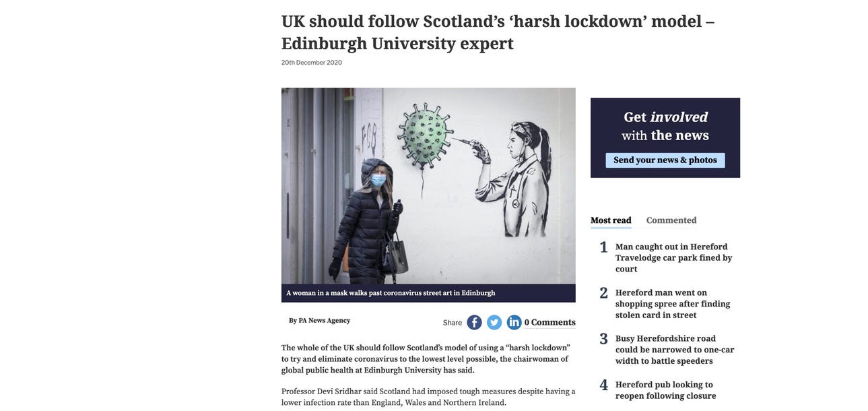
Task: Open Hereford pub looking to reopen story
Action: tap(665, 390)
